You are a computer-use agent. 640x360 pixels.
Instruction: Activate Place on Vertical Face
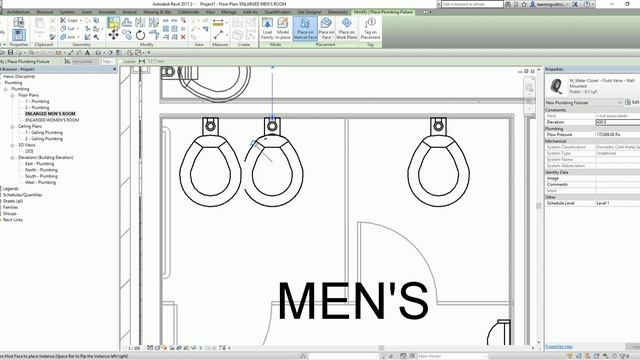305,28
